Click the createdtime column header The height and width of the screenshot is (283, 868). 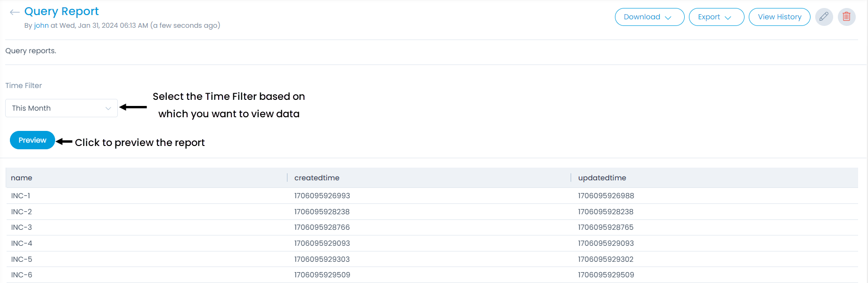click(x=317, y=178)
